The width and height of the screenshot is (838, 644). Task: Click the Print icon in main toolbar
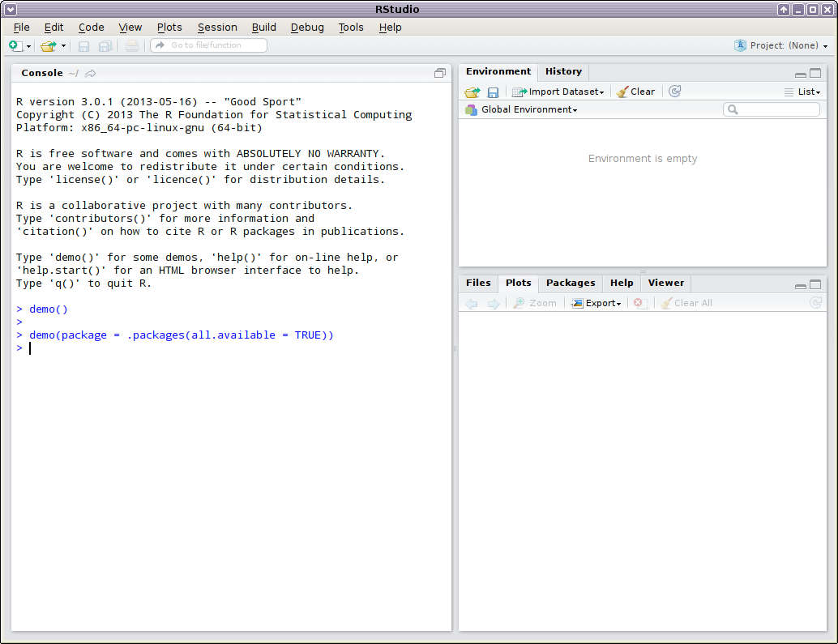pyautogui.click(x=132, y=46)
